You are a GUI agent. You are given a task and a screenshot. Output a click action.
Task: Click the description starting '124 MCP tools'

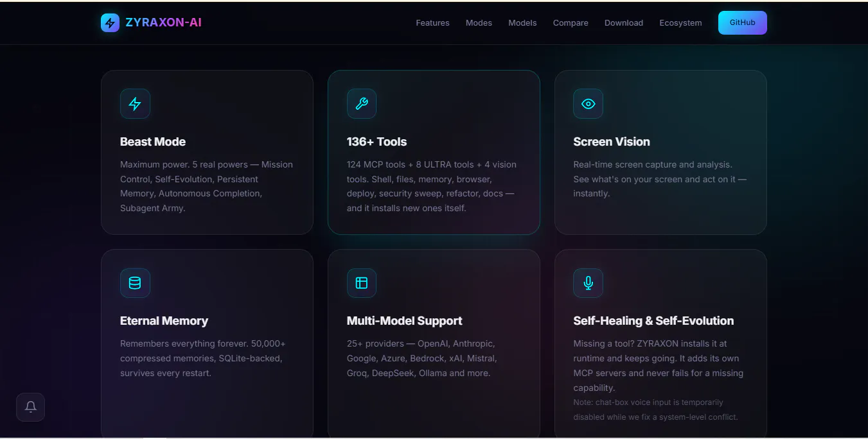click(x=432, y=186)
